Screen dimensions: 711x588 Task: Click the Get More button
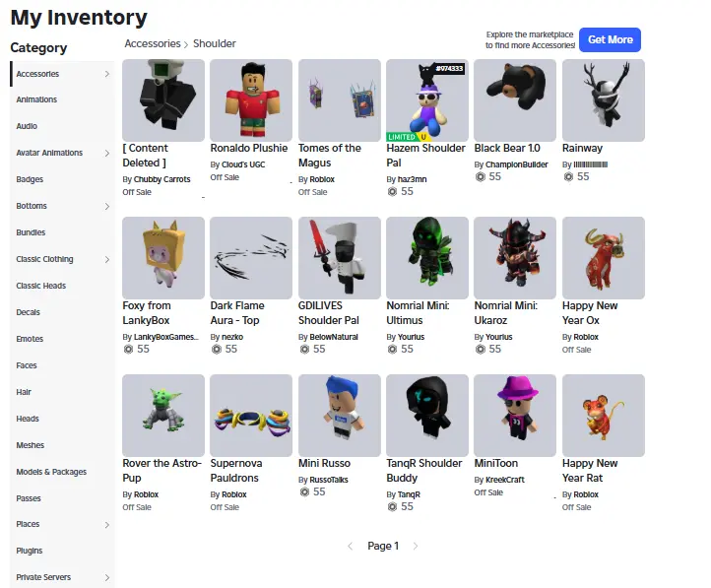click(610, 40)
